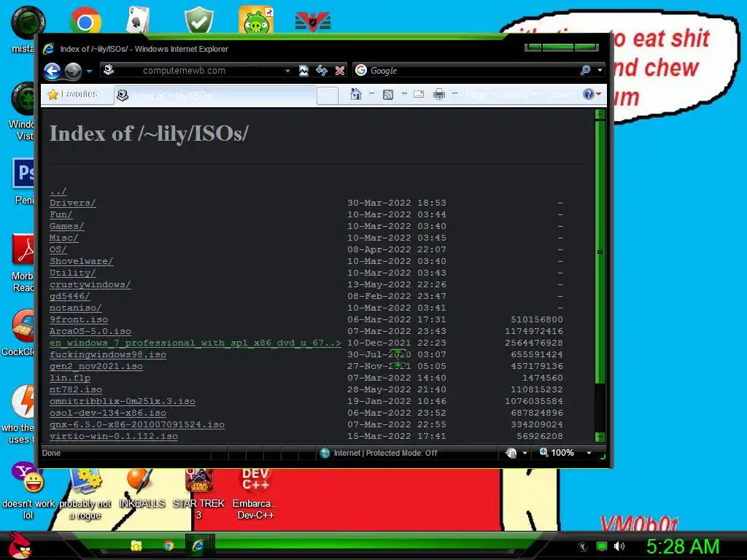The image size is (747, 560).
Task: Open the Favorites button
Action: [x=73, y=94]
